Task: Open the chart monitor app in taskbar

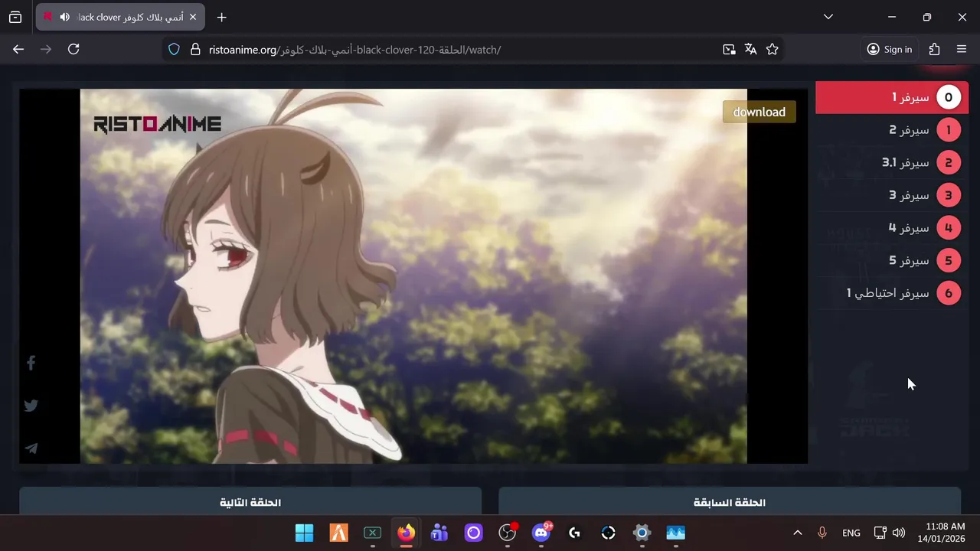Action: tap(675, 533)
